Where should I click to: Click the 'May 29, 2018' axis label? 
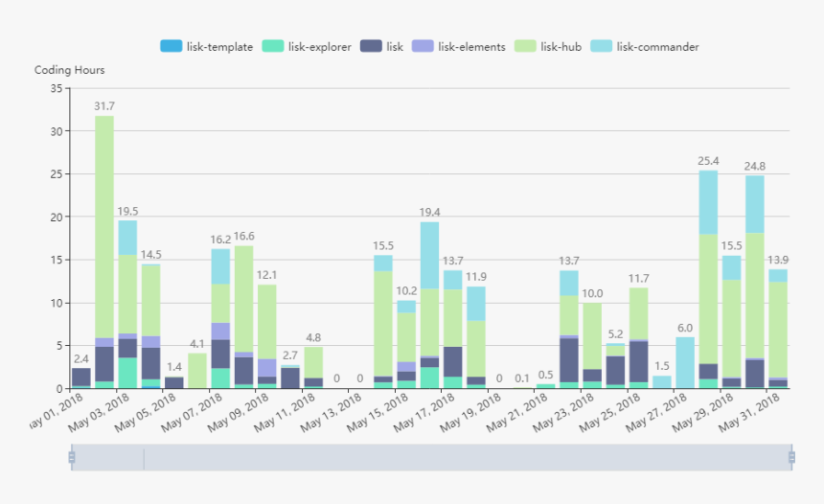703,413
